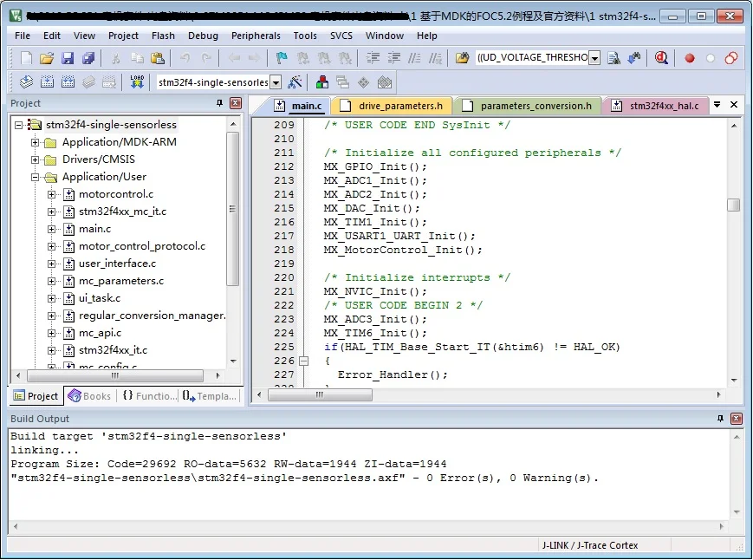Select motor_control_protocol.c in project tree
Viewport: 753px width, 560px height.
142,246
